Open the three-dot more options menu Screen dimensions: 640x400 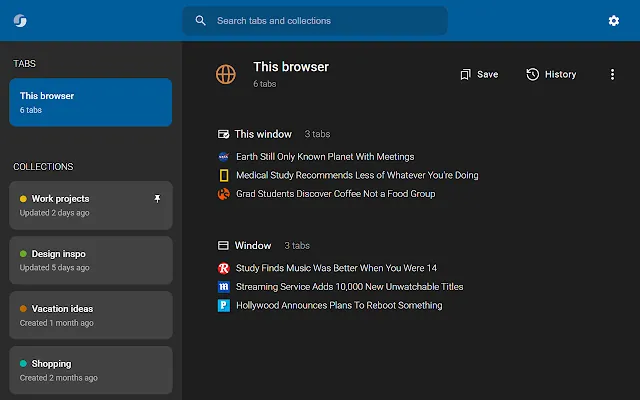click(612, 74)
